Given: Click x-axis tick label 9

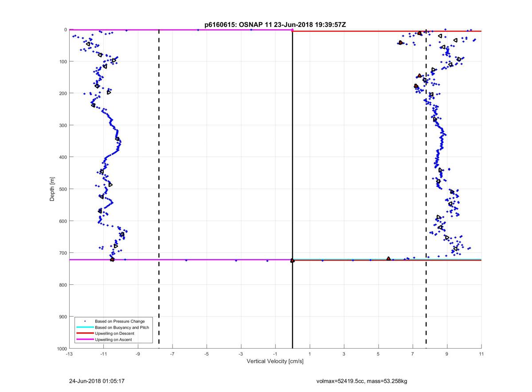Looking at the screenshot, I should click(447, 354).
